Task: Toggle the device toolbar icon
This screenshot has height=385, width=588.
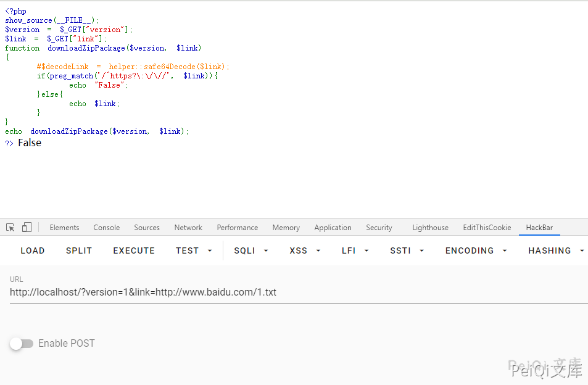Action: tap(27, 228)
